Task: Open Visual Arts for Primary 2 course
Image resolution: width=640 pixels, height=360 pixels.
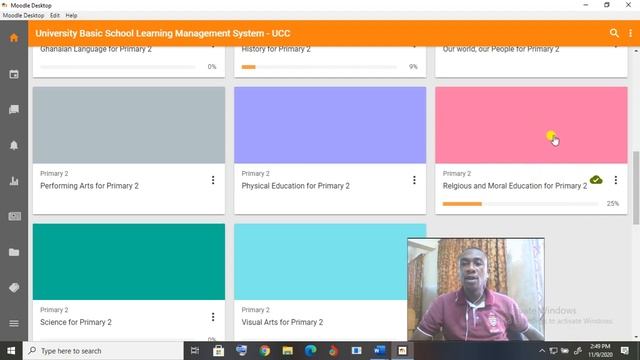Action: pos(282,322)
